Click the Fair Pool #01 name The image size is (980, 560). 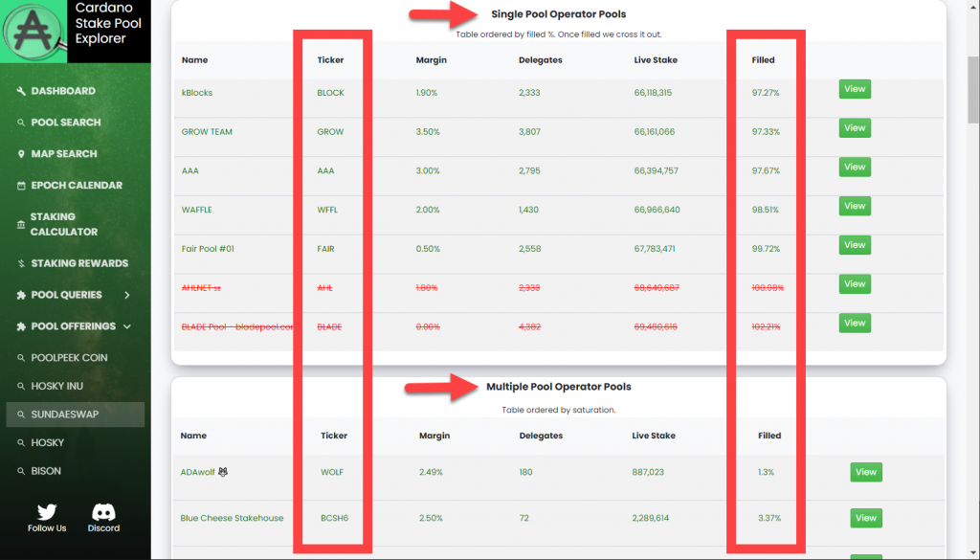click(x=208, y=249)
